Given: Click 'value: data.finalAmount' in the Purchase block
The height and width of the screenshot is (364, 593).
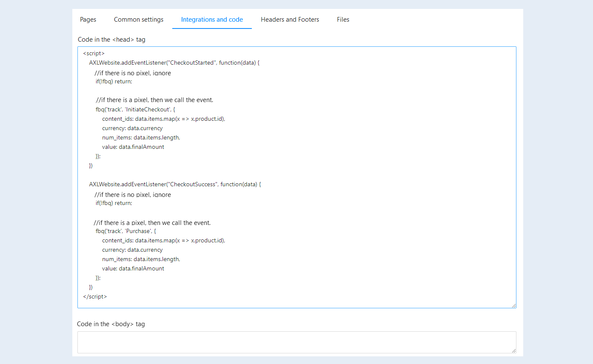Looking at the screenshot, I should point(133,268).
